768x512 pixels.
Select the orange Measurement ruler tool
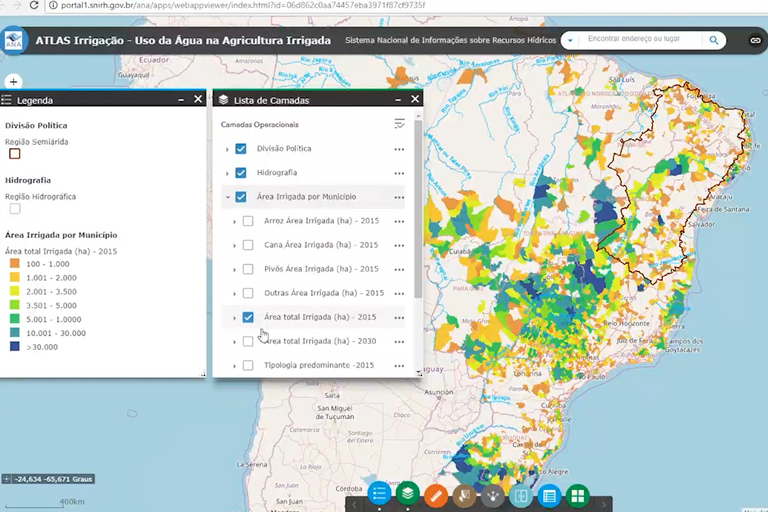point(436,495)
